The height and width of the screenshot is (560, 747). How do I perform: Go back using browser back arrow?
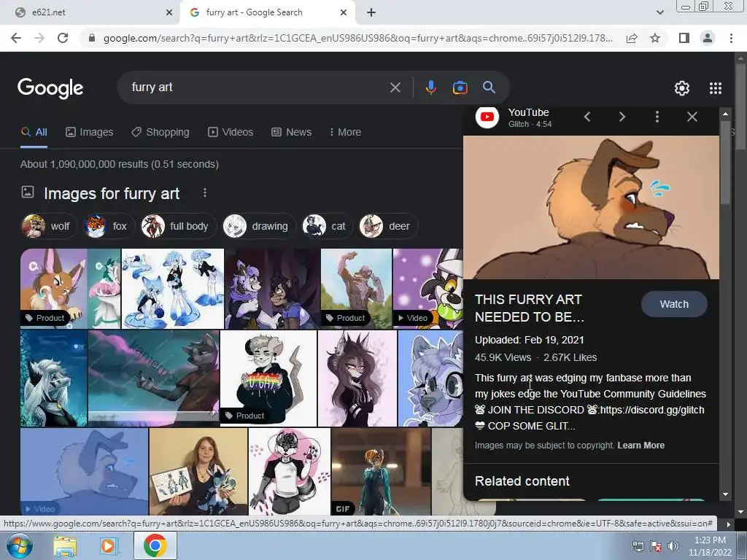[16, 38]
